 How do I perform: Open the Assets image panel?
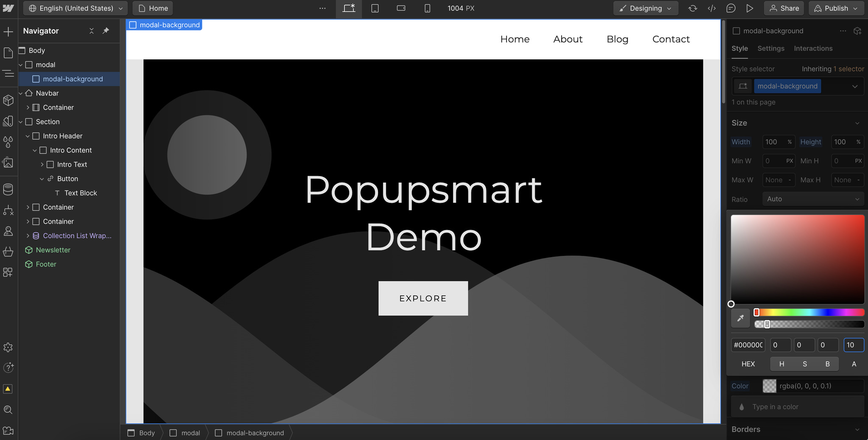(x=8, y=163)
